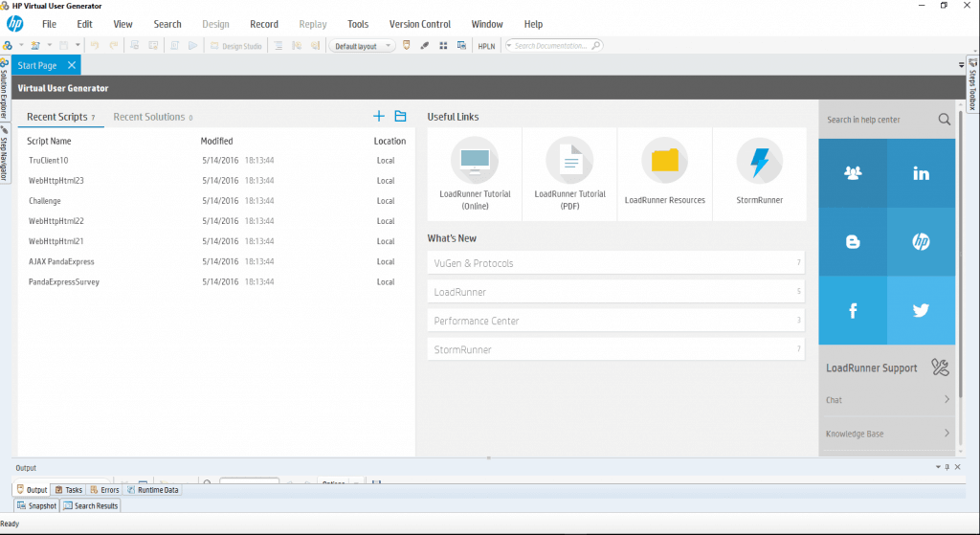
Task: Select the Runtime Data tab
Action: 152,490
